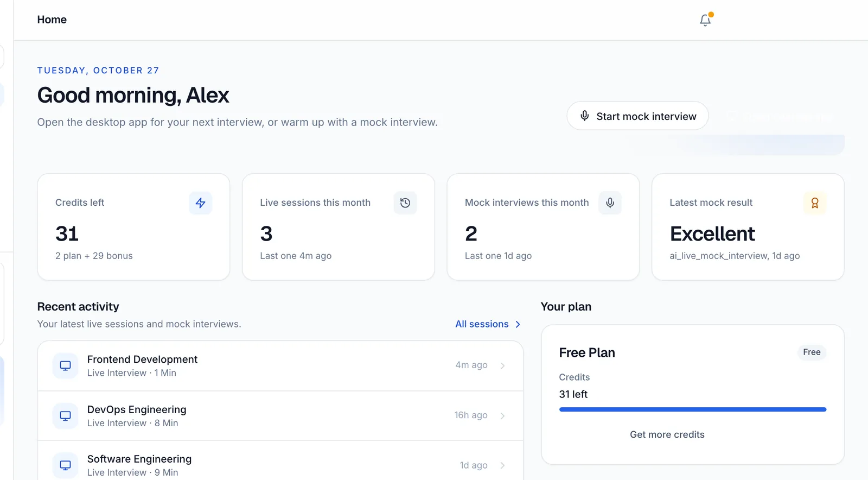Click "Last one 4m ago" text

click(296, 256)
